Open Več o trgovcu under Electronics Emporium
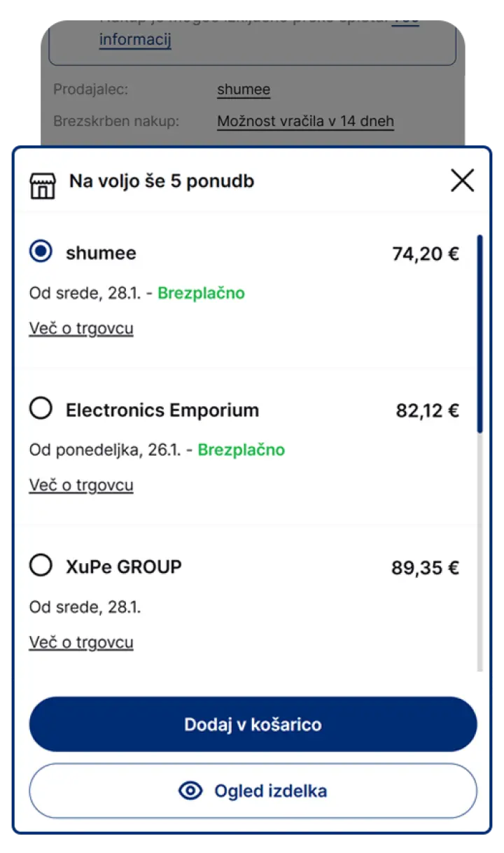The height and width of the screenshot is (853, 504). (81, 485)
